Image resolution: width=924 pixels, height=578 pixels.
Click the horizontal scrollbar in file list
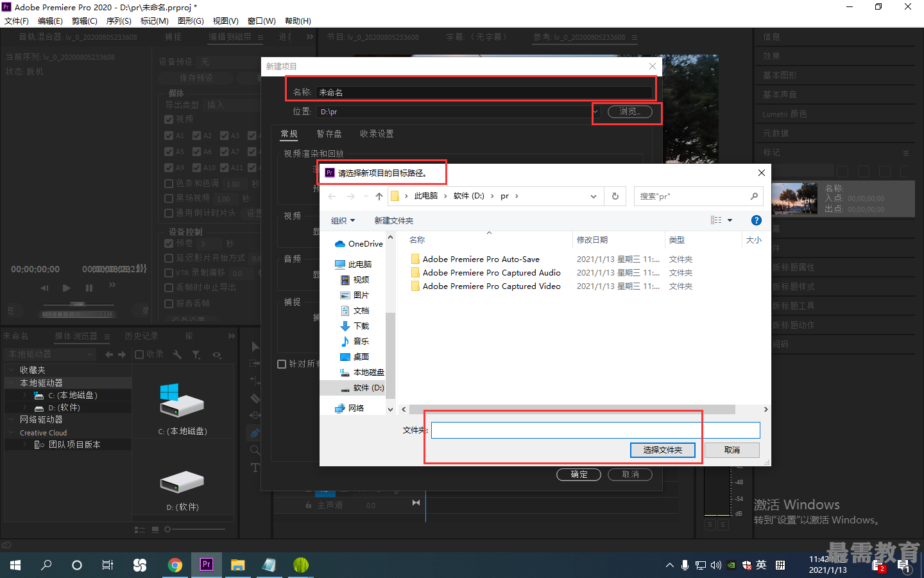tap(572, 410)
